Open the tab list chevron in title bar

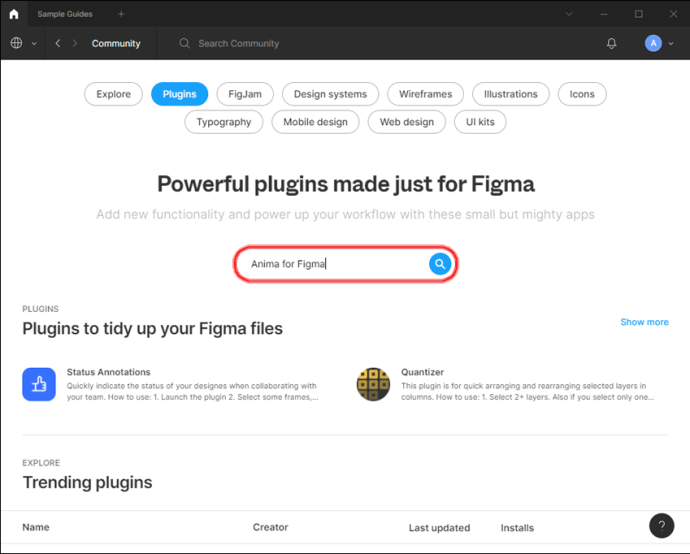[569, 14]
